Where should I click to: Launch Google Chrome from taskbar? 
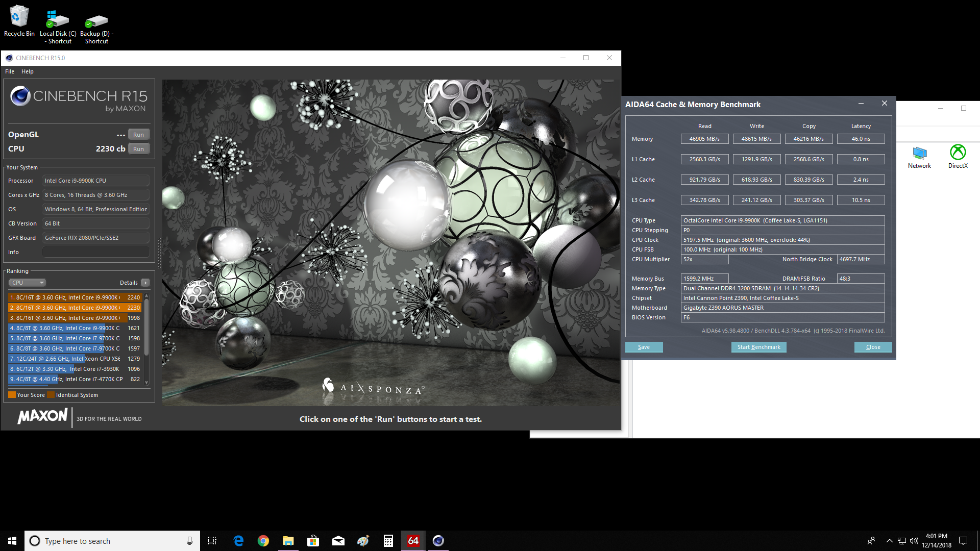click(x=263, y=541)
